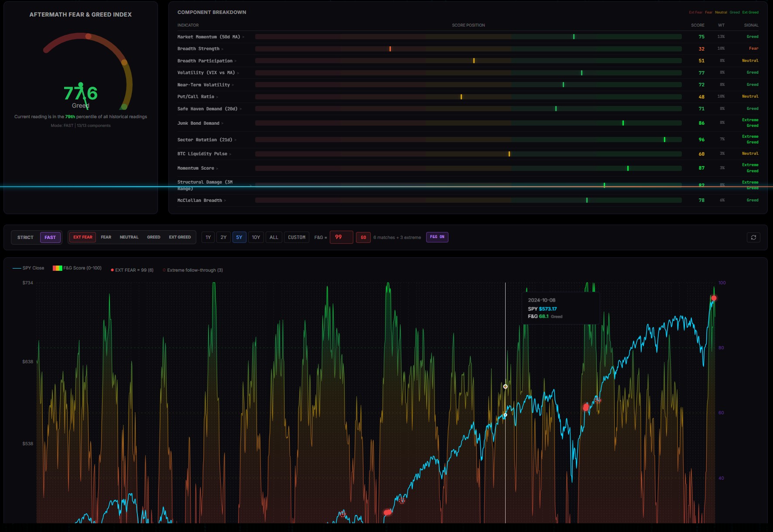Click the SPY Close legend line icon
773x532 pixels.
click(17, 268)
